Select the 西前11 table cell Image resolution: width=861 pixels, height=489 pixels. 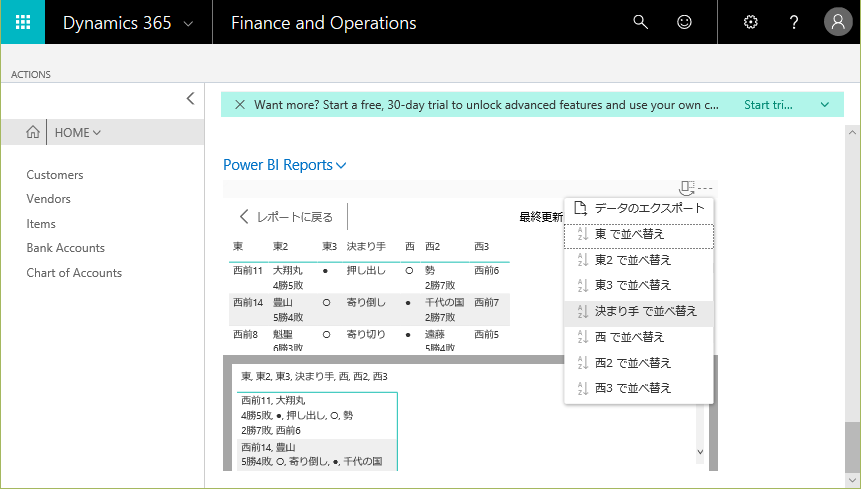(248, 271)
